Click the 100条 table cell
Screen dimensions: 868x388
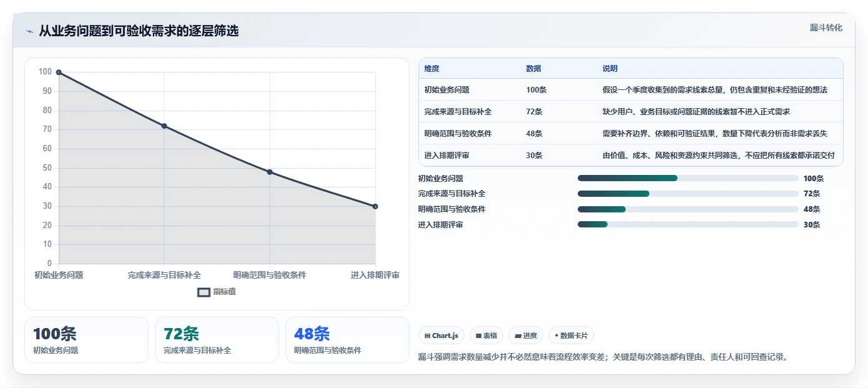pyautogui.click(x=536, y=90)
